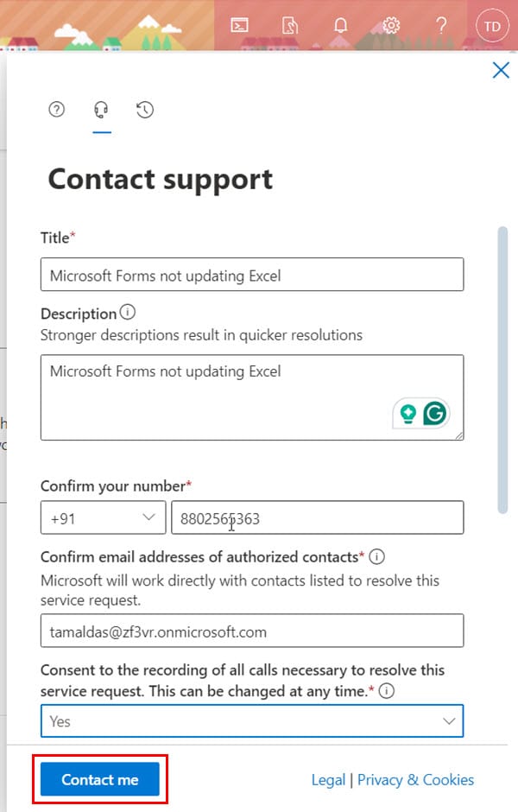Open the Yes consent recording dropdown

[x=252, y=720]
